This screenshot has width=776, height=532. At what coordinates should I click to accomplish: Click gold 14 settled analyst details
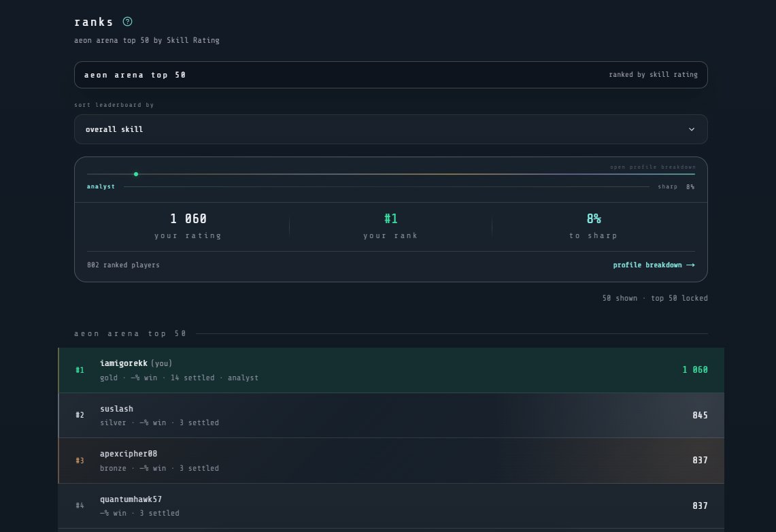(179, 378)
